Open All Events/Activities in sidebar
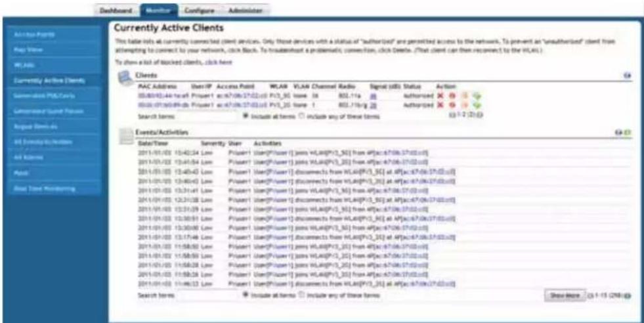Image resolution: width=644 pixels, height=323 pixels. click(x=54, y=142)
